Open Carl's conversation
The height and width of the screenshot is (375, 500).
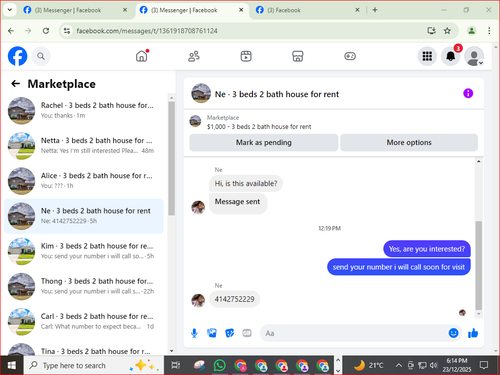coord(84,321)
